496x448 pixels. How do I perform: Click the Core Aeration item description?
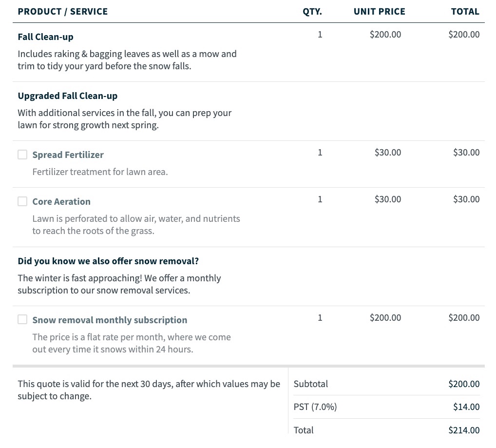136,224
